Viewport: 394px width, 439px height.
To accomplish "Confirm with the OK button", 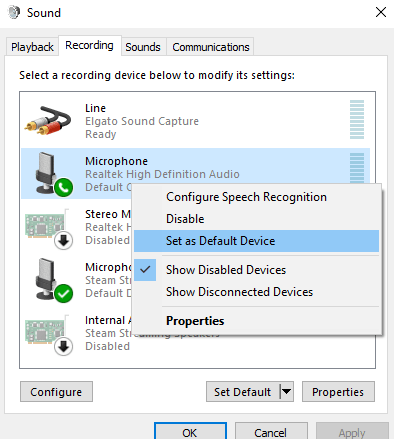I will (190, 432).
